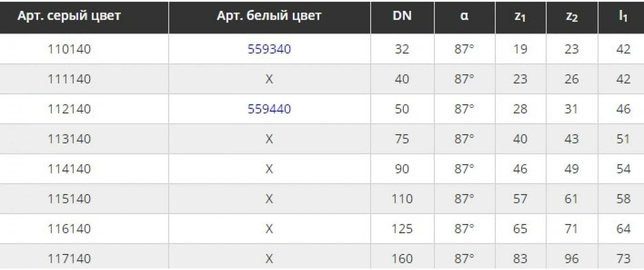
Task: Click the z2 column header
Action: point(572,16)
